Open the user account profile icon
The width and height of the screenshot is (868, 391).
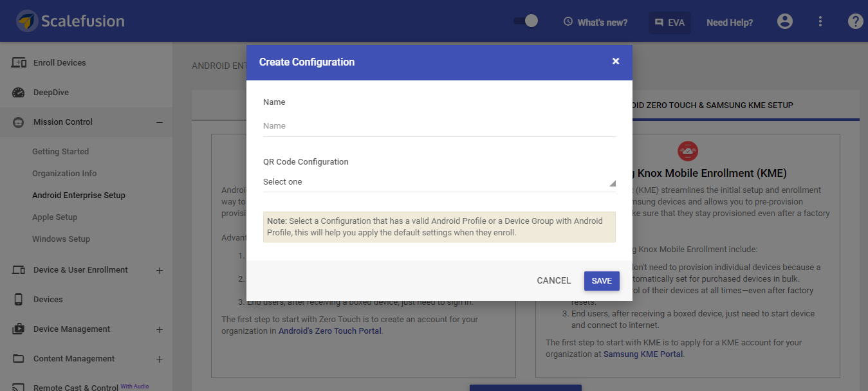[785, 21]
